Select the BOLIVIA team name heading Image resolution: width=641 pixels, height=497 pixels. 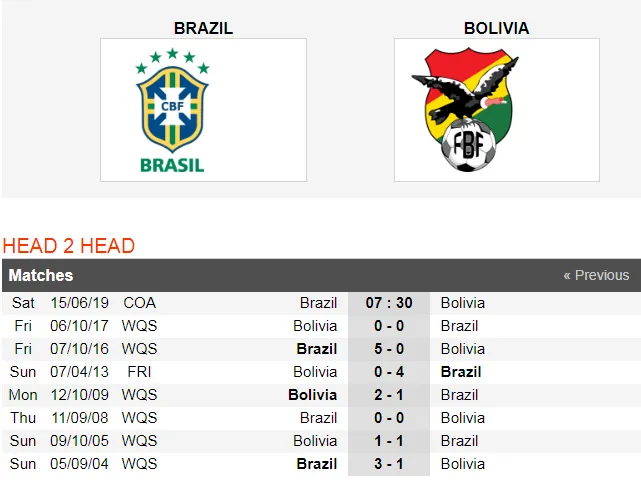tap(496, 28)
